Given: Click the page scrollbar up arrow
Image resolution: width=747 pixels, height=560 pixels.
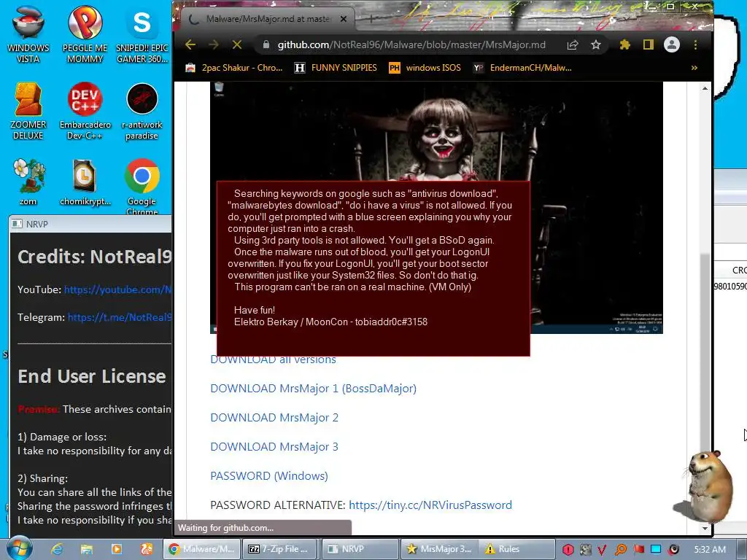Looking at the screenshot, I should 705,88.
